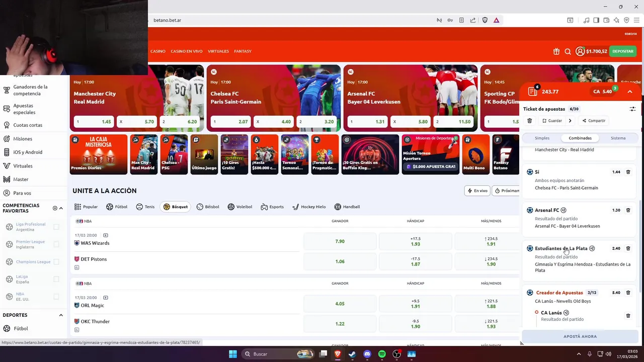Select the Tenis sport tab
The image size is (644, 362).
pos(145,207)
